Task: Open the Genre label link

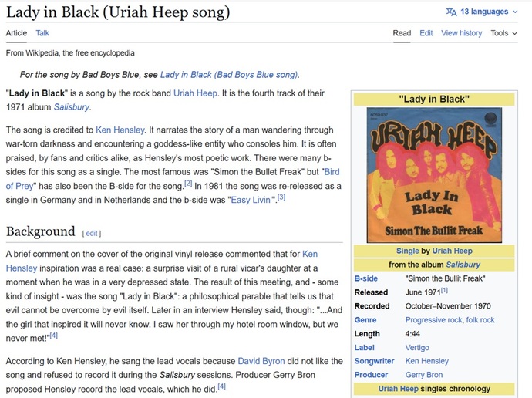Action: (365, 320)
